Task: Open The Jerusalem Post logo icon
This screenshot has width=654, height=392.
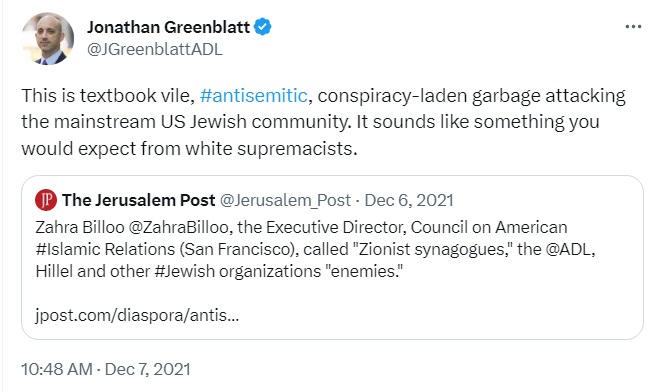Action: click(x=46, y=200)
